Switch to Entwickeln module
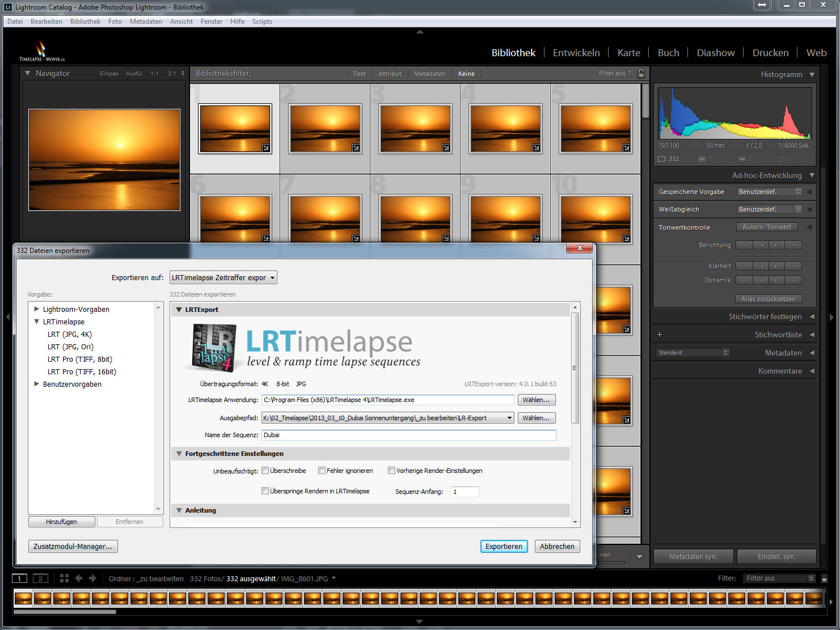Screen dimensions: 840x630 click(x=576, y=53)
